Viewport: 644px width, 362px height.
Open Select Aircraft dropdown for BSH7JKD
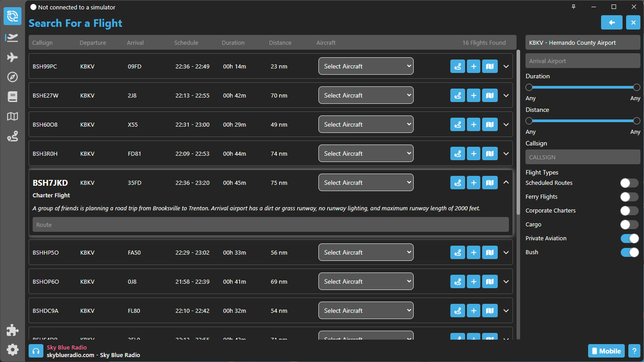pos(366,183)
